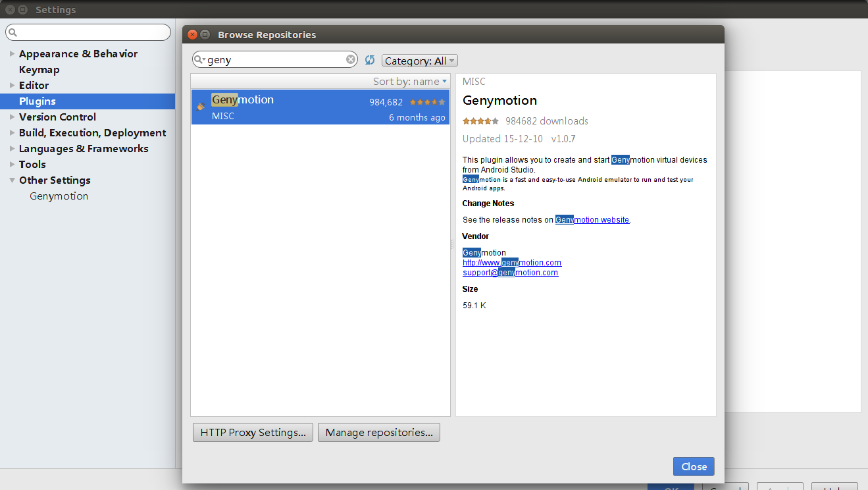Click the '984682 downloads' text
This screenshot has width=868, height=490.
click(547, 121)
